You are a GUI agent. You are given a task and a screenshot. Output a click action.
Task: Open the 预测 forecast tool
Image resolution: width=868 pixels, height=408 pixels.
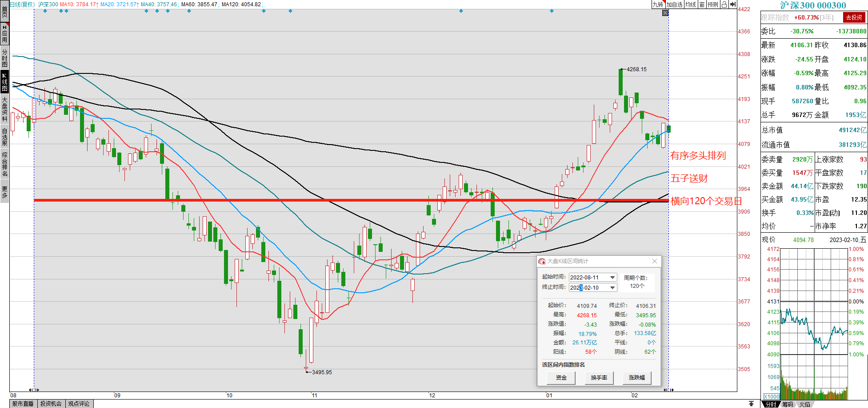coord(713,4)
